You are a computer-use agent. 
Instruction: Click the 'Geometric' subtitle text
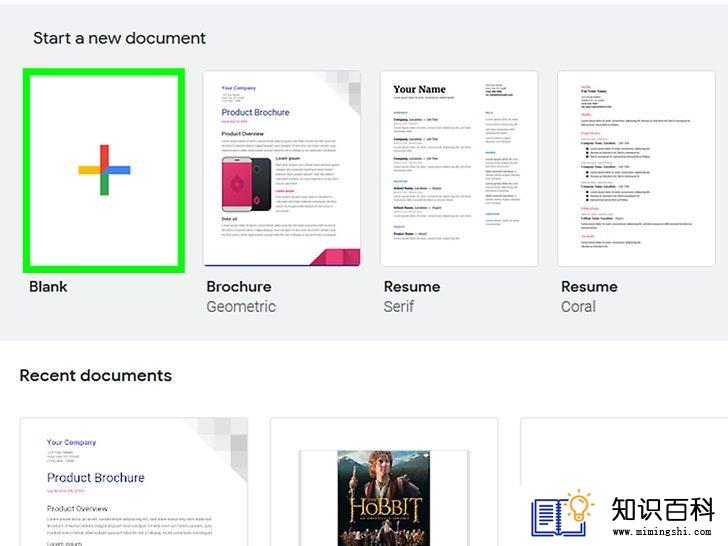coord(241,306)
